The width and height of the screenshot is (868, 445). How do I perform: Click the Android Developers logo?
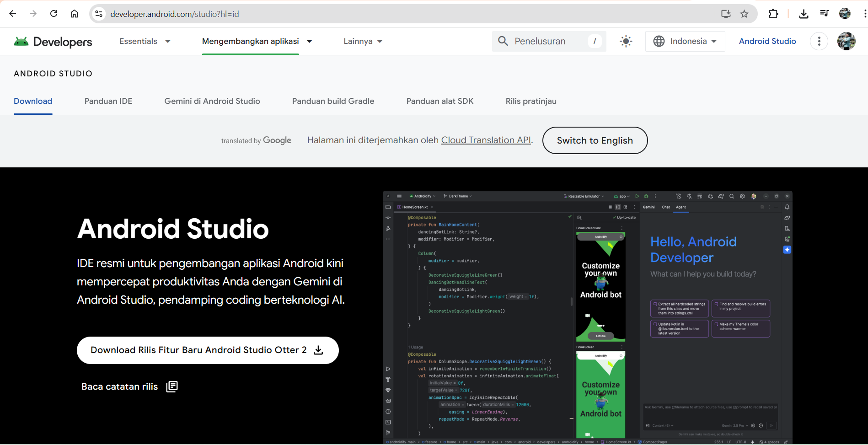pyautogui.click(x=53, y=42)
